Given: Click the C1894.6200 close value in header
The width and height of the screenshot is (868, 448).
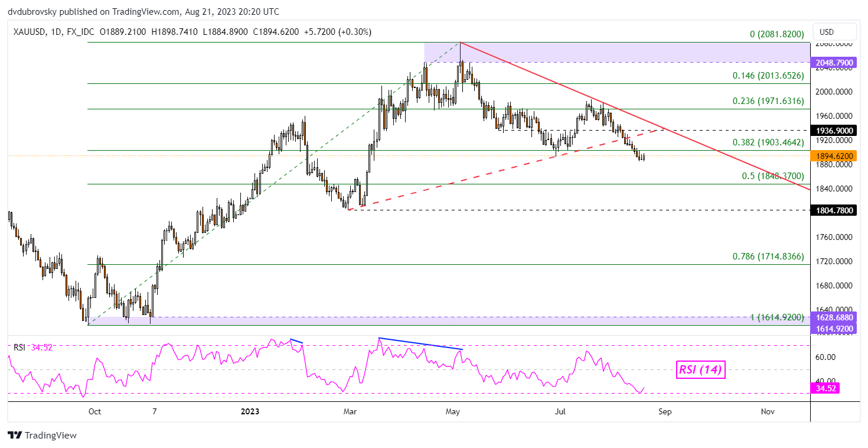Looking at the screenshot, I should coord(277,32).
